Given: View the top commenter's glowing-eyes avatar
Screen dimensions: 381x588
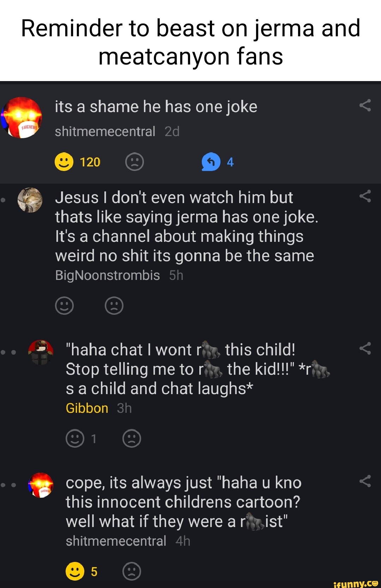Looking at the screenshot, I should tap(22, 117).
